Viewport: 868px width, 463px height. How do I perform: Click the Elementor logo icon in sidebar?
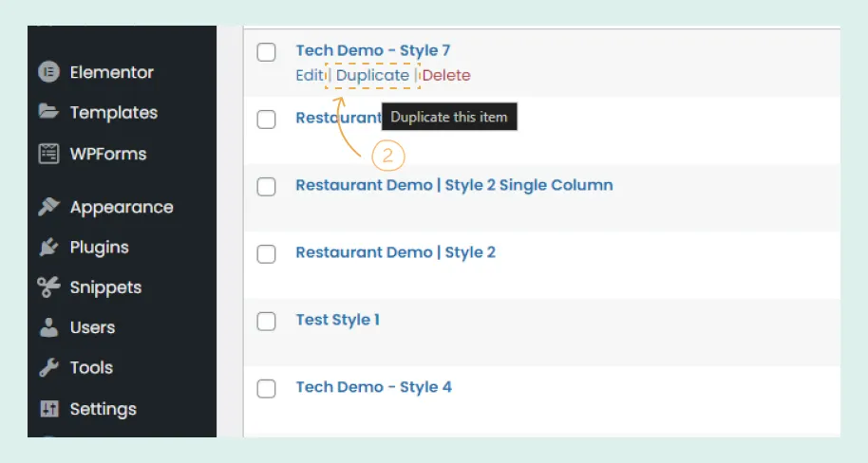tap(48, 72)
